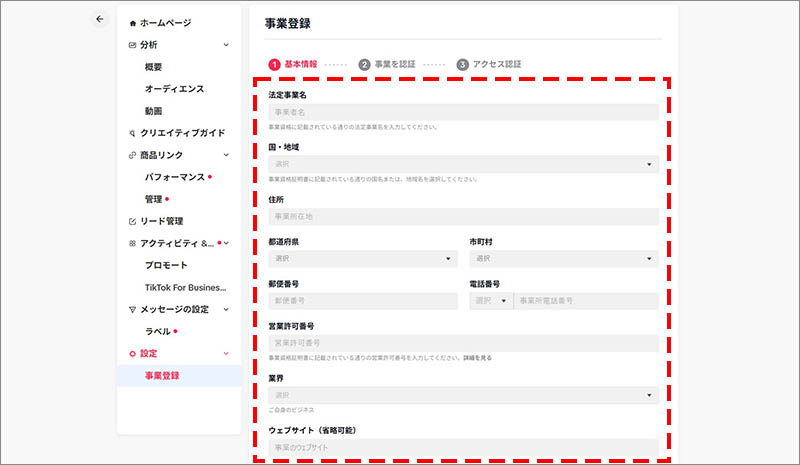Collapse the 分析 section chevron
This screenshot has height=465, width=800.
tap(226, 45)
